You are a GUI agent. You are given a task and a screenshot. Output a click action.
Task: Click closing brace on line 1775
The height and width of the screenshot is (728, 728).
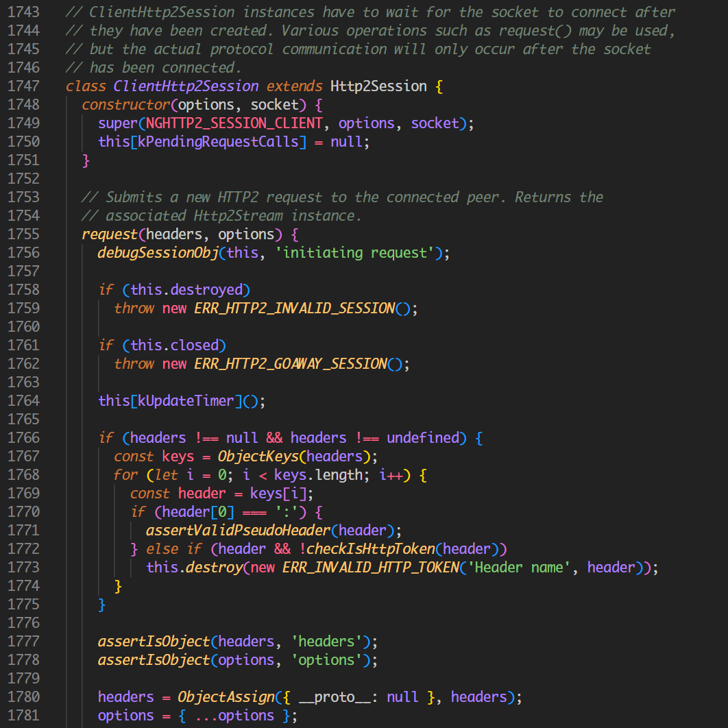click(x=101, y=605)
